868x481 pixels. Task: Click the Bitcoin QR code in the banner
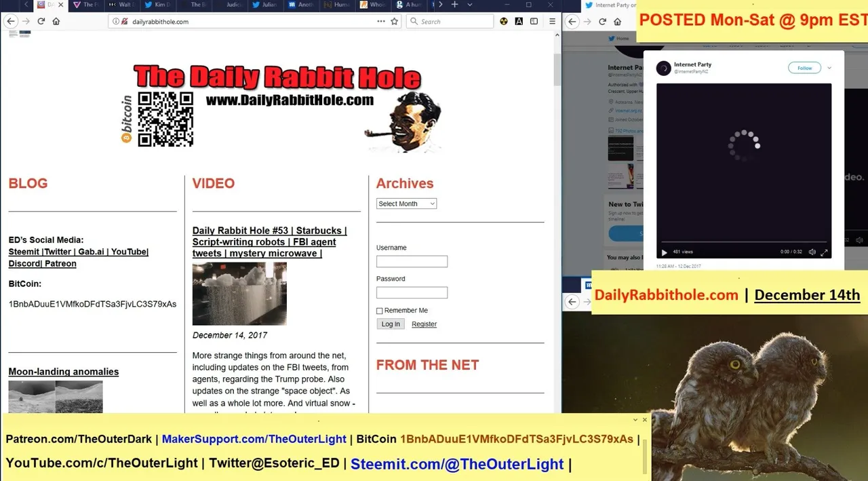click(x=165, y=119)
